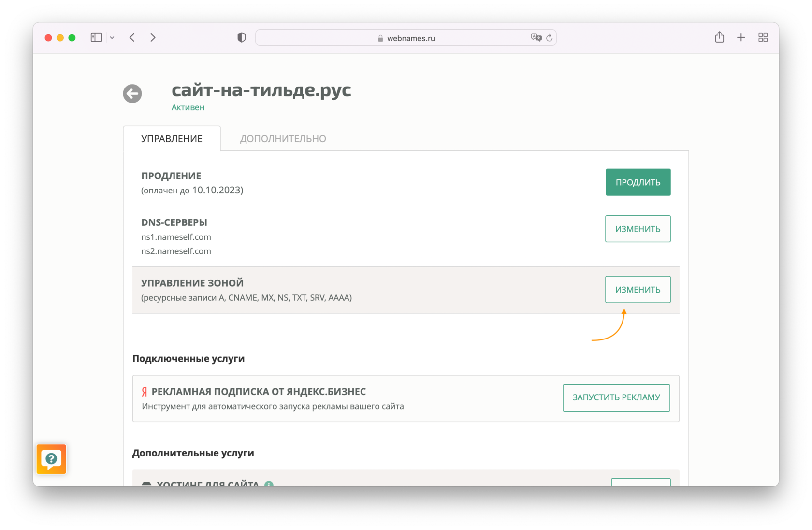The image size is (812, 530).
Task: Click the translate page icon in address bar
Action: coord(536,37)
